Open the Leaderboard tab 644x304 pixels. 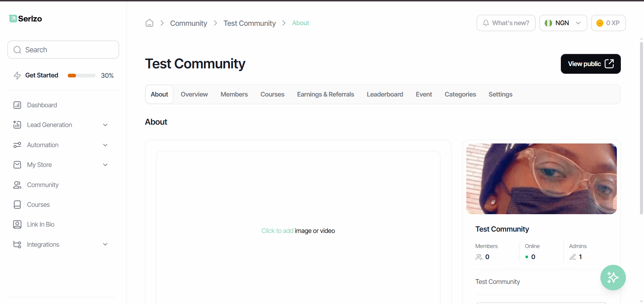point(385,95)
